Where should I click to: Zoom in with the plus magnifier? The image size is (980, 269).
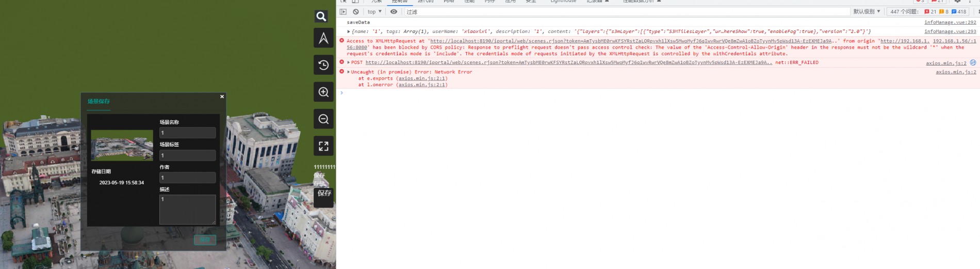pos(323,92)
